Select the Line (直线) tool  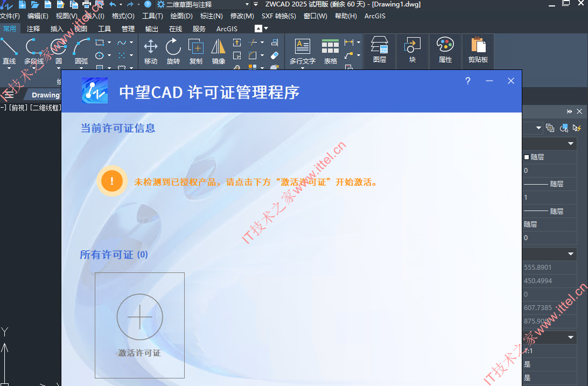9,51
